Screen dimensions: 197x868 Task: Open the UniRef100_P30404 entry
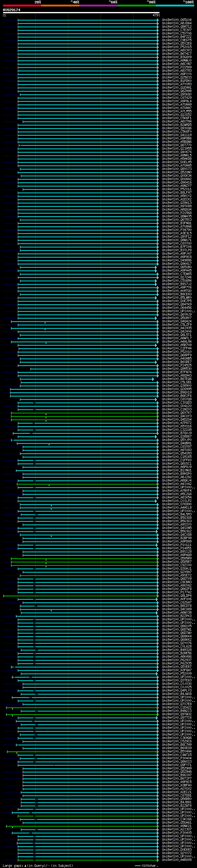[176, 758]
